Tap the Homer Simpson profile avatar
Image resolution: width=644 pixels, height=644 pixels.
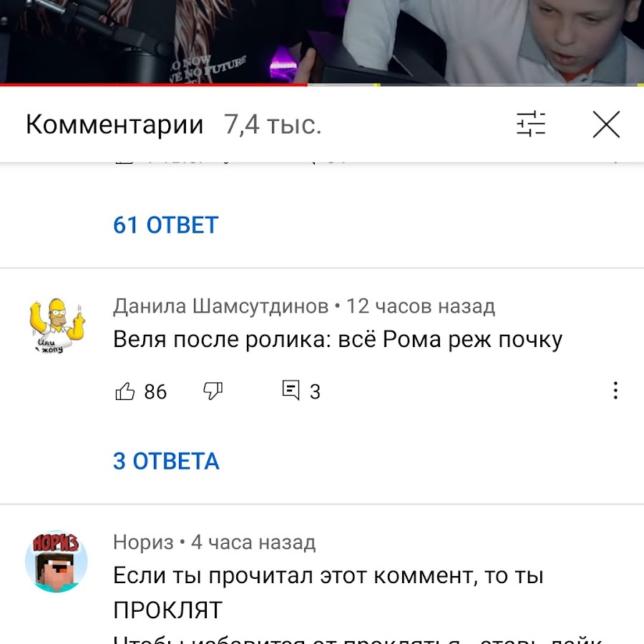[x=57, y=326]
